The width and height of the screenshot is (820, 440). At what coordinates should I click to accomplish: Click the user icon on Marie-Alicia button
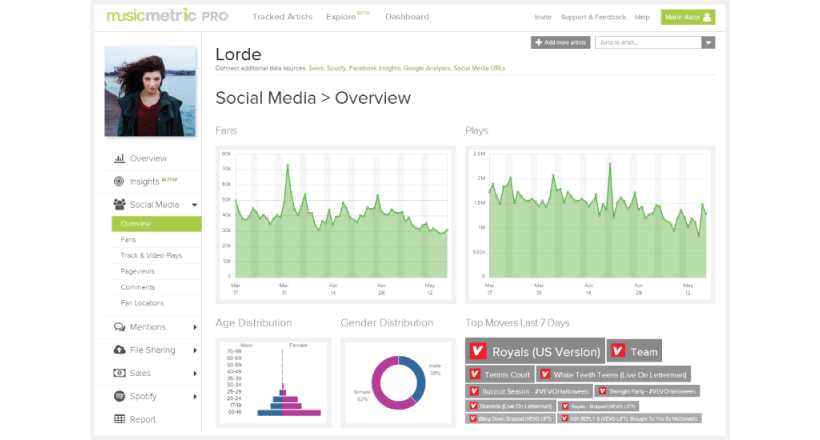[x=707, y=17]
